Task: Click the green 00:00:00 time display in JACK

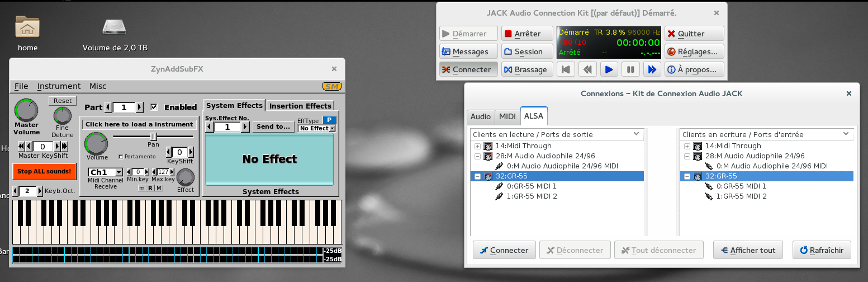Action: (x=638, y=42)
